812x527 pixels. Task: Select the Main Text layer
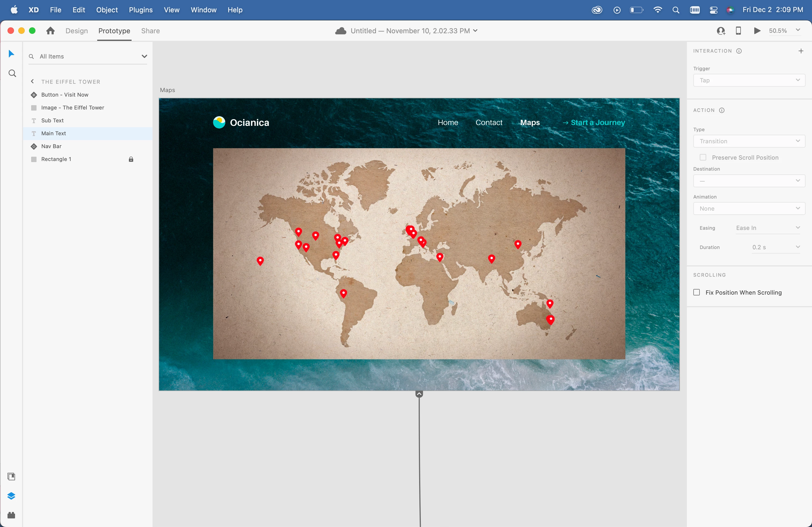[53, 133]
